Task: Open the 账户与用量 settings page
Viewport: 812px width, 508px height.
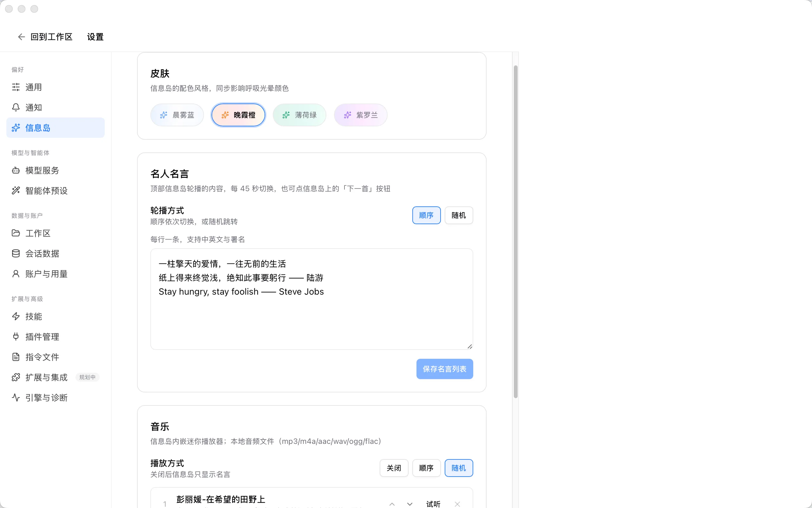Action: pos(56,274)
